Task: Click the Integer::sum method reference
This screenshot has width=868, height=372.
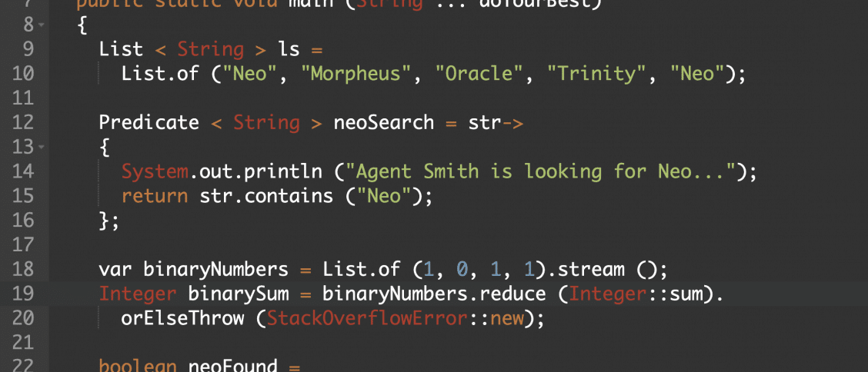Action: (x=635, y=294)
